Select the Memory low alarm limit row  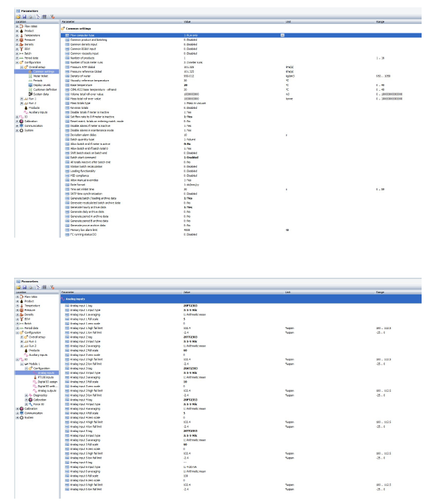pos(241,230)
